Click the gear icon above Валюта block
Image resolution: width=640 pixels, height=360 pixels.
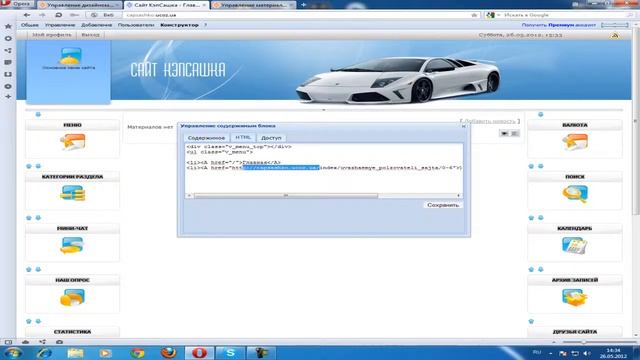(x=540, y=114)
